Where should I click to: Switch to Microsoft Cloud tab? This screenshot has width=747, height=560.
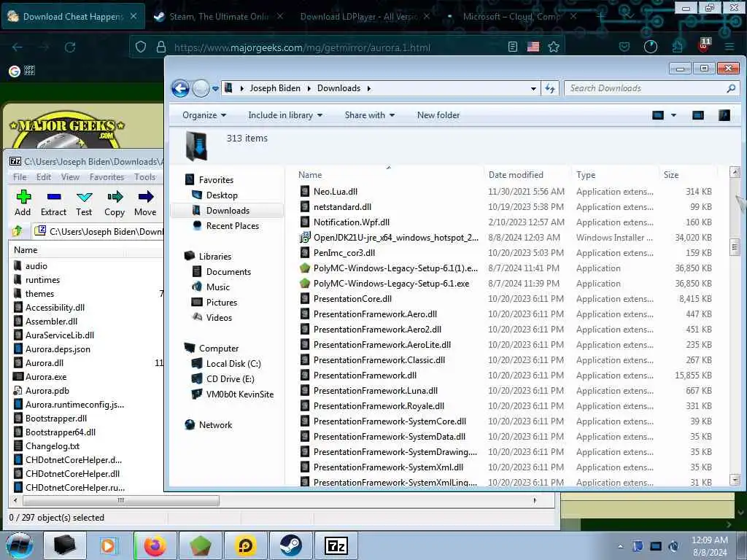[512, 16]
